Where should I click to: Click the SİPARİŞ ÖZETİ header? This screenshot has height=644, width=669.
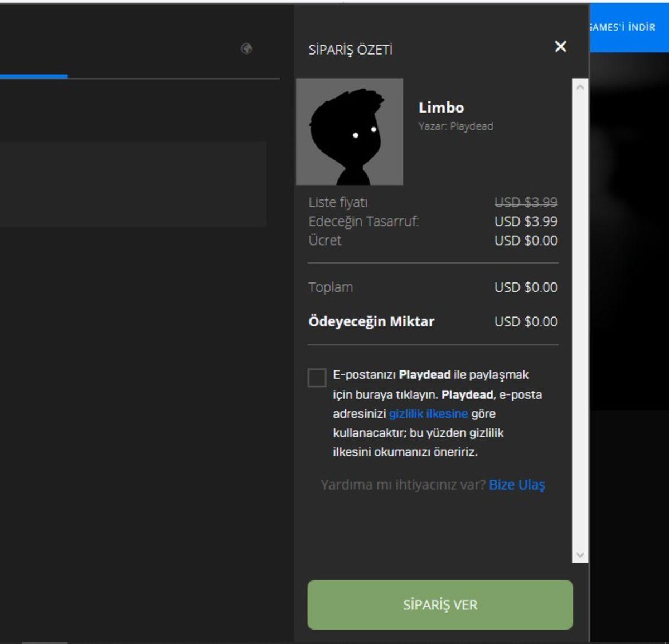click(x=350, y=50)
